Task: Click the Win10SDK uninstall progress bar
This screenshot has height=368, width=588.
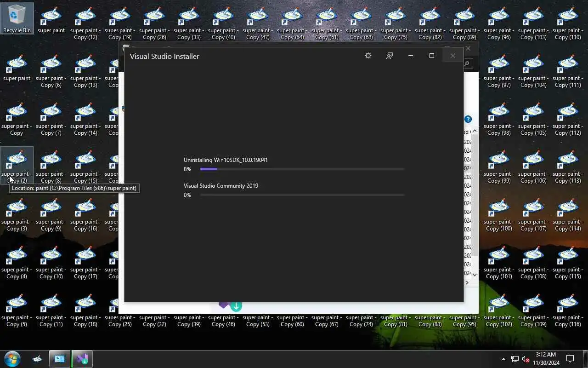Action: (302, 169)
